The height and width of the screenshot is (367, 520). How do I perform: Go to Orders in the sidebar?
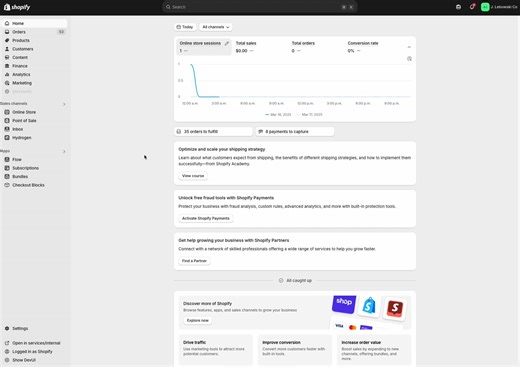(x=34, y=32)
